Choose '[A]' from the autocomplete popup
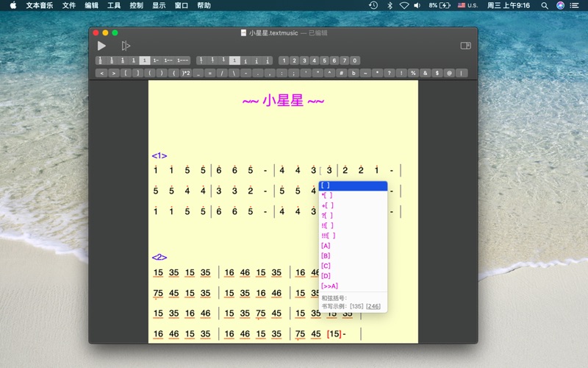Screen dimensions: 588x368 pyautogui.click(x=326, y=246)
